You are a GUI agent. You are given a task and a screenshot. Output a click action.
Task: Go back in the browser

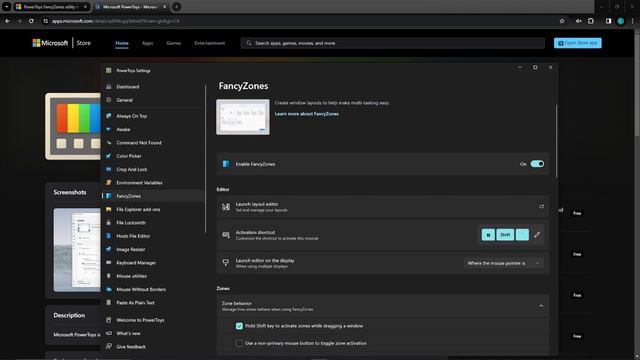coord(7,21)
